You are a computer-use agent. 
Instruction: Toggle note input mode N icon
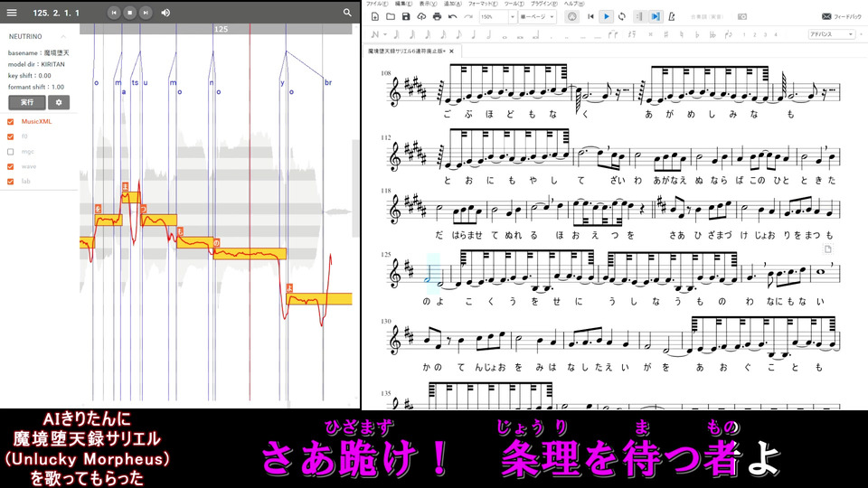374,34
